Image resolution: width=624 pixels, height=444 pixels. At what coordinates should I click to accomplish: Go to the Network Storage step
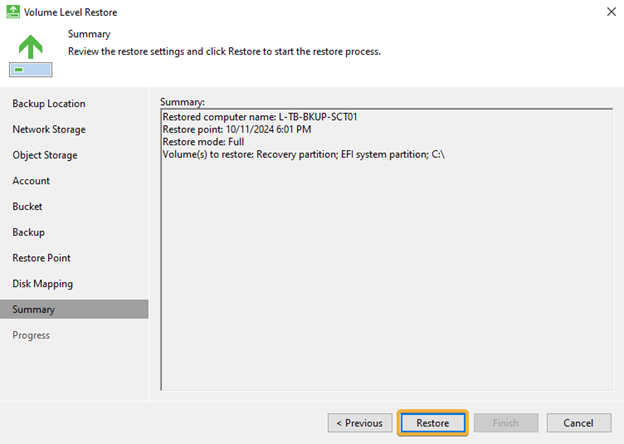(x=49, y=129)
